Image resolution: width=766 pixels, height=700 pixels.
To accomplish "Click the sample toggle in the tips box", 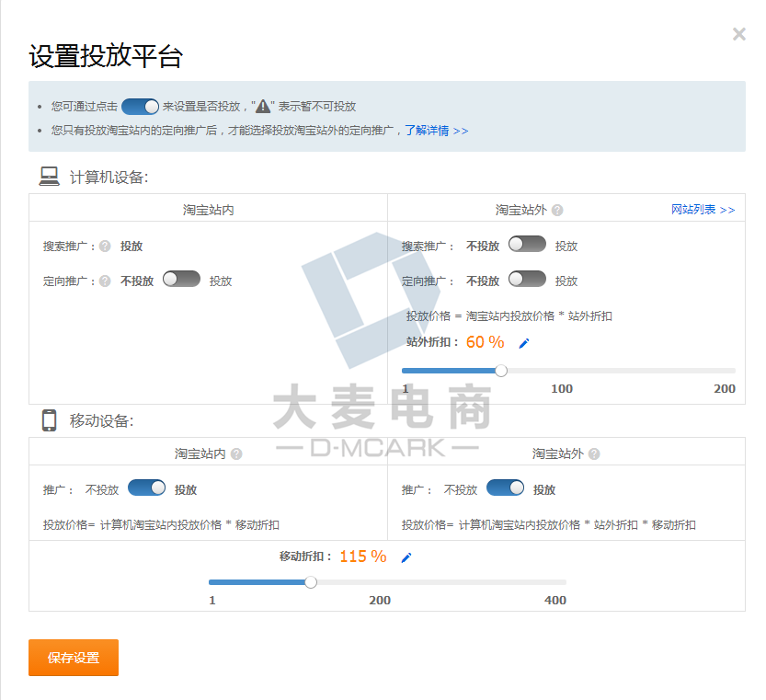I will pyautogui.click(x=140, y=107).
